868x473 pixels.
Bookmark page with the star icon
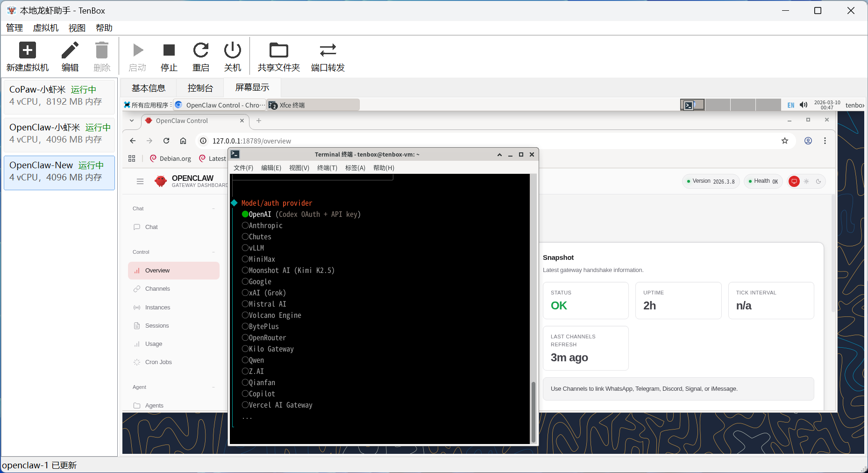785,141
